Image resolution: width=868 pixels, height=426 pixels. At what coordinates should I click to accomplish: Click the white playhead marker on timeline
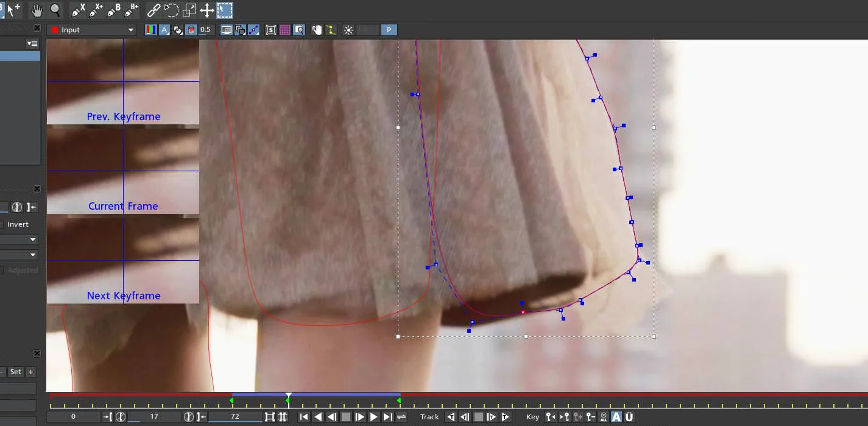coord(289,396)
